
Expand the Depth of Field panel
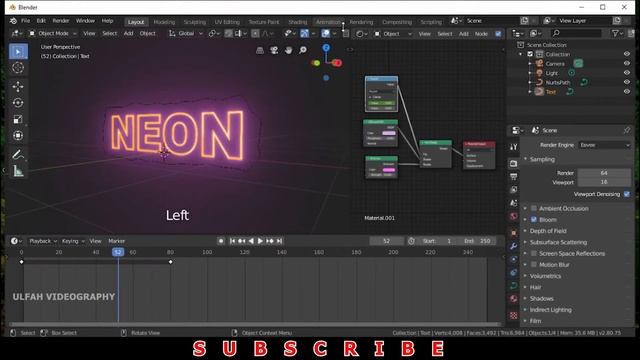click(548, 231)
